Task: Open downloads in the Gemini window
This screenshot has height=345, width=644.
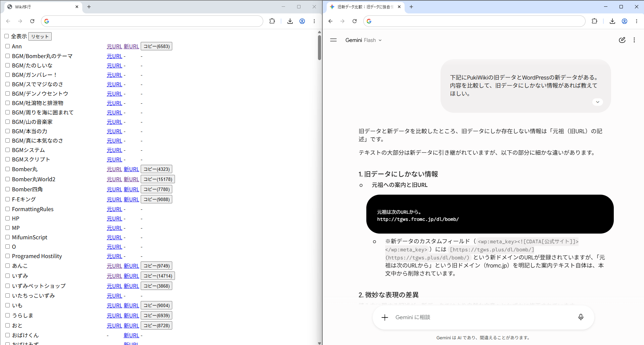Action: [x=612, y=21]
